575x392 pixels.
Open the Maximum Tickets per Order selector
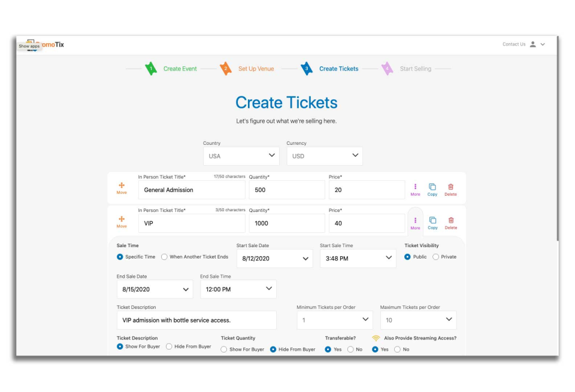[x=418, y=320]
